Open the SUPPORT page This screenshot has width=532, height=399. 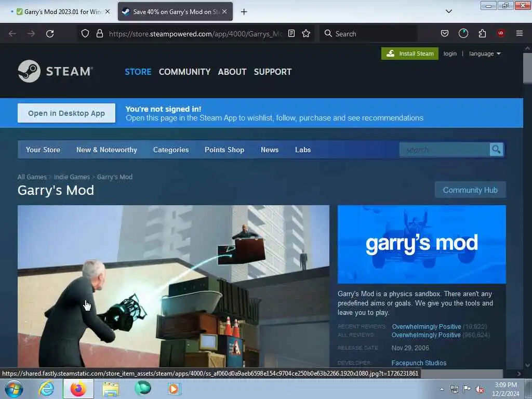(x=273, y=72)
